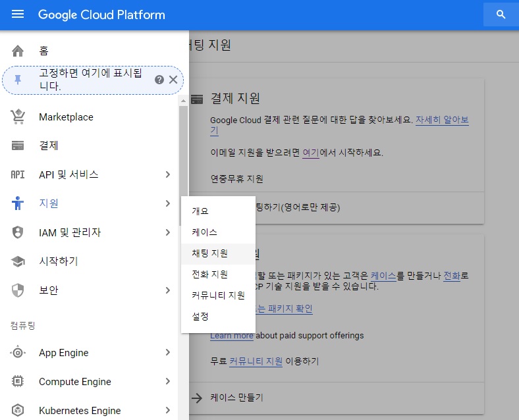Screen dimensions: 519x420
Task: Expand the Compute Engine chevron
Action: pos(168,381)
